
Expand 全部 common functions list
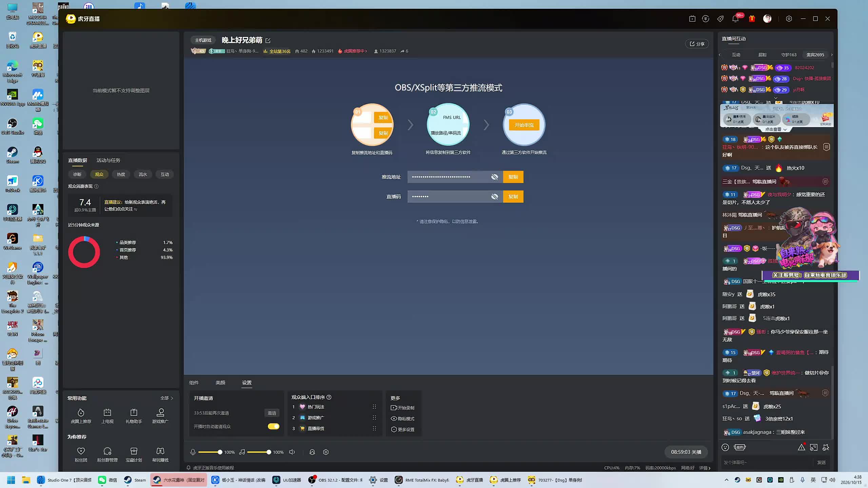[x=167, y=398]
